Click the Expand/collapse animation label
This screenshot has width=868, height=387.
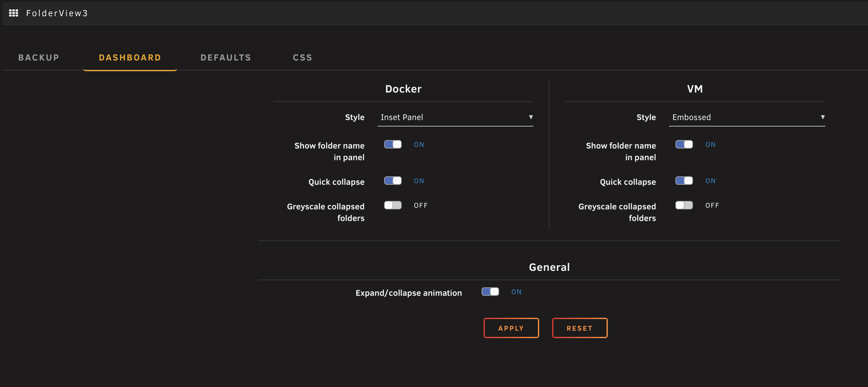pyautogui.click(x=409, y=293)
